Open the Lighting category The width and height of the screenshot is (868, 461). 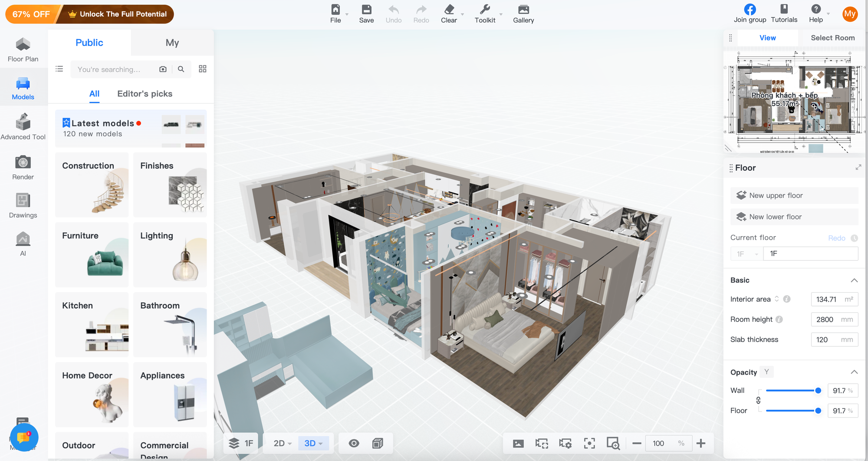170,254
